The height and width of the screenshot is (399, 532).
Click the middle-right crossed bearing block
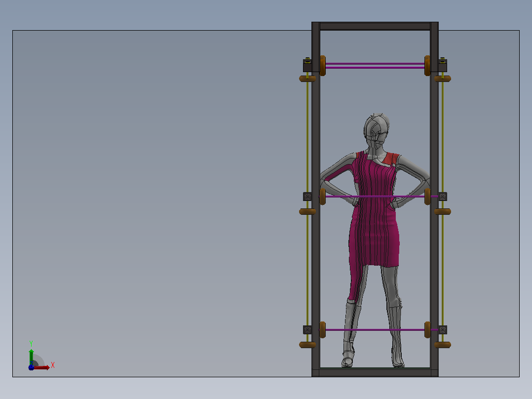click(x=442, y=197)
